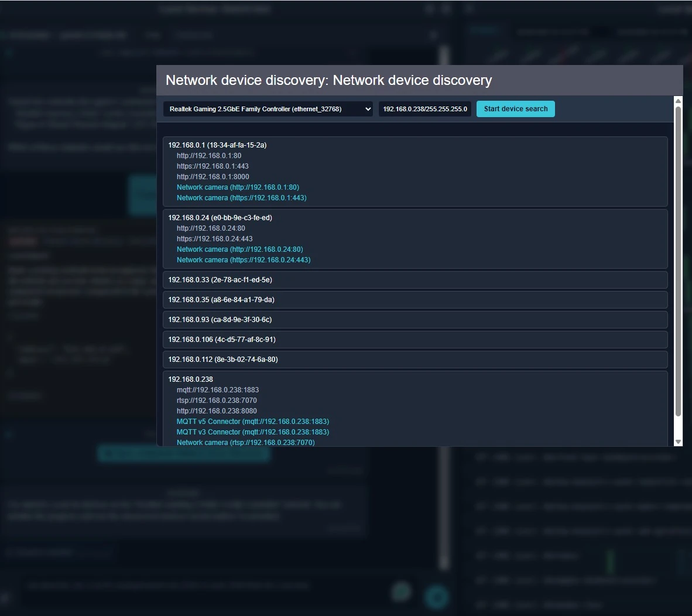This screenshot has width=692, height=616.
Task: Click address mqtt://192.168.0.238:1883 text
Action: pyautogui.click(x=218, y=389)
